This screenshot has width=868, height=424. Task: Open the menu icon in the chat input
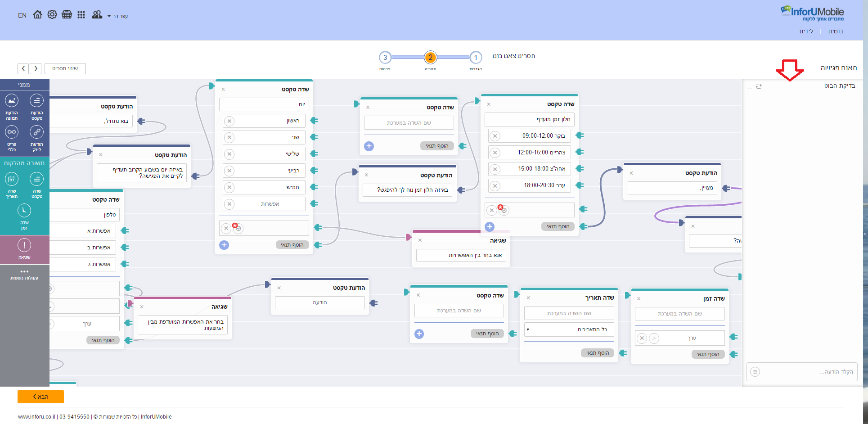coord(755,372)
